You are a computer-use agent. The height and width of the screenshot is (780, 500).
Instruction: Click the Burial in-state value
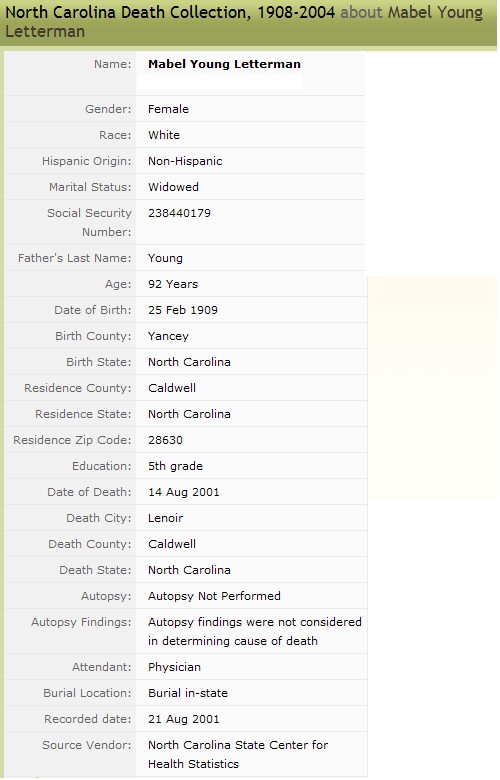click(x=188, y=693)
